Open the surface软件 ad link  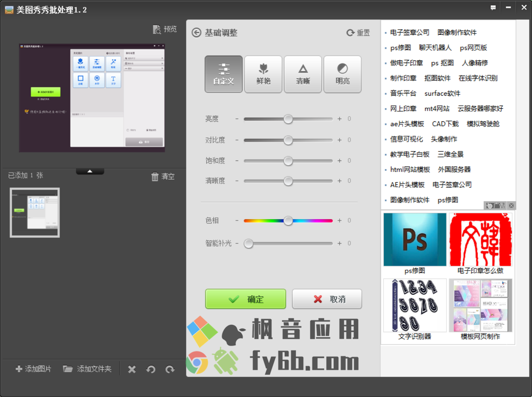tap(443, 93)
